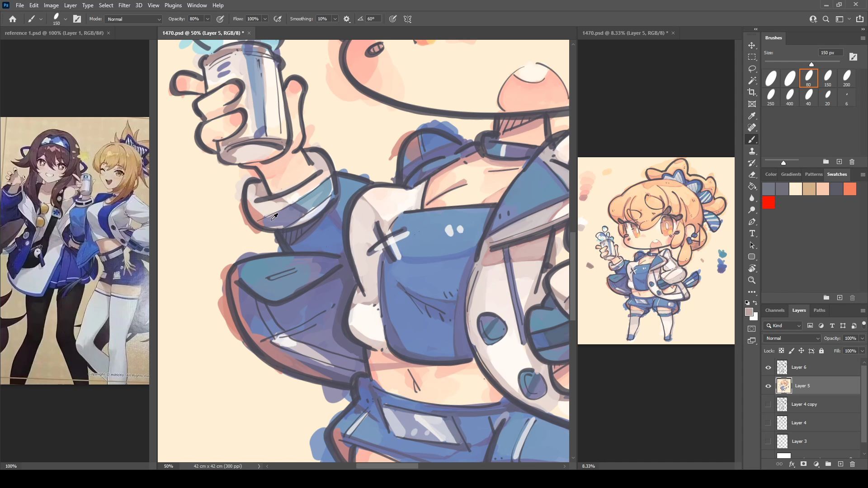The width and height of the screenshot is (868, 488).
Task: Select the Horizontal Type tool
Action: click(x=752, y=234)
